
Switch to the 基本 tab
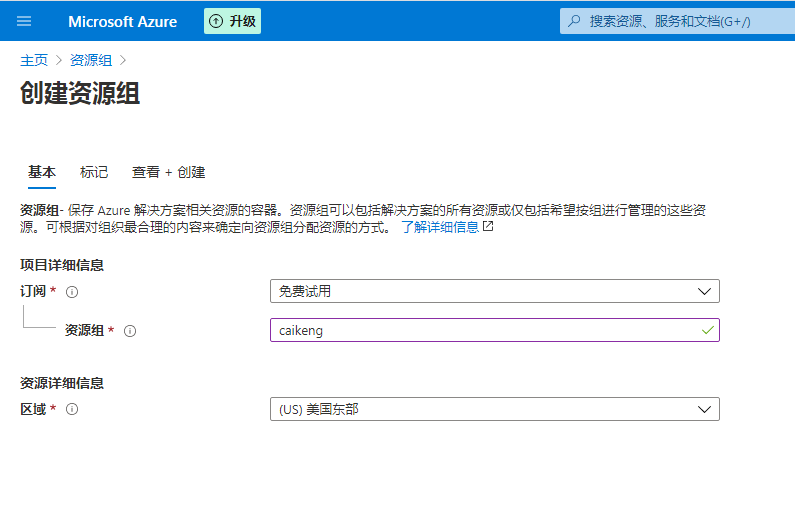42,172
